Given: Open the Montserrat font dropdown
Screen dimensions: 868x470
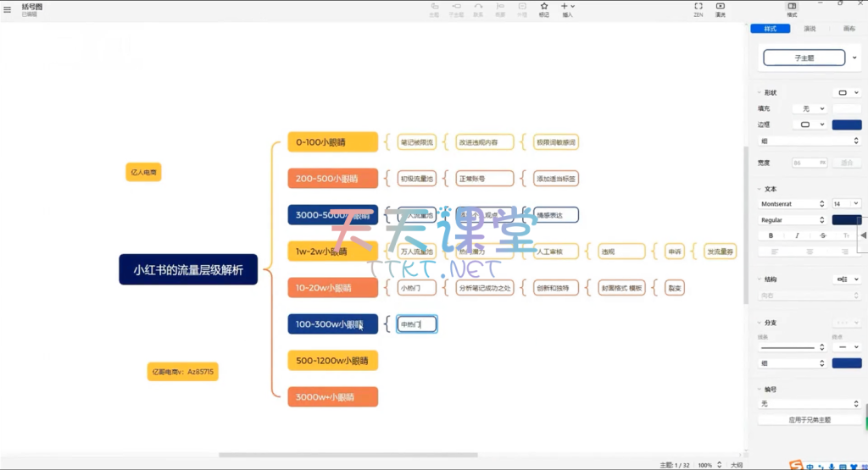Looking at the screenshot, I should (x=793, y=204).
